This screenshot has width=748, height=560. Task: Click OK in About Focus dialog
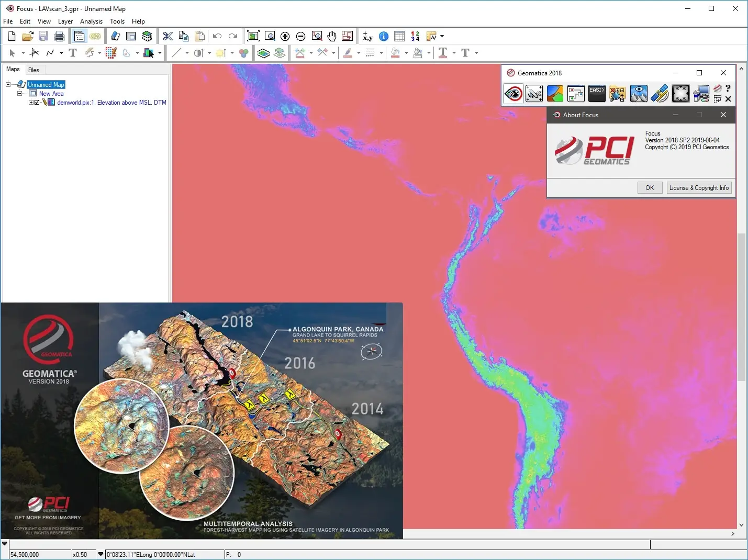[650, 188]
